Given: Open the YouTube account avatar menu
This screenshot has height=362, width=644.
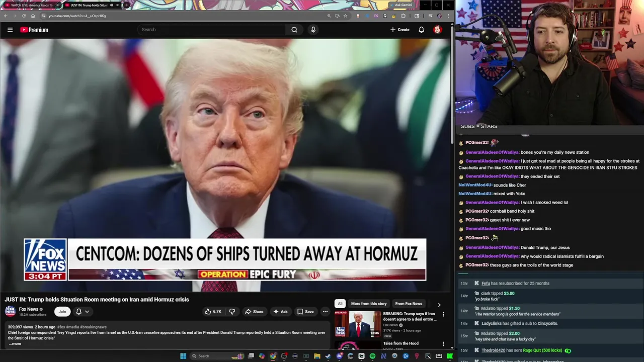Looking at the screenshot, I should coord(437,30).
